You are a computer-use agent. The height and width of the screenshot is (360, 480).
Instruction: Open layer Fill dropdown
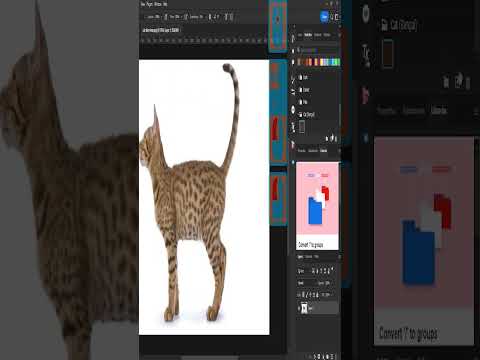tap(327, 295)
